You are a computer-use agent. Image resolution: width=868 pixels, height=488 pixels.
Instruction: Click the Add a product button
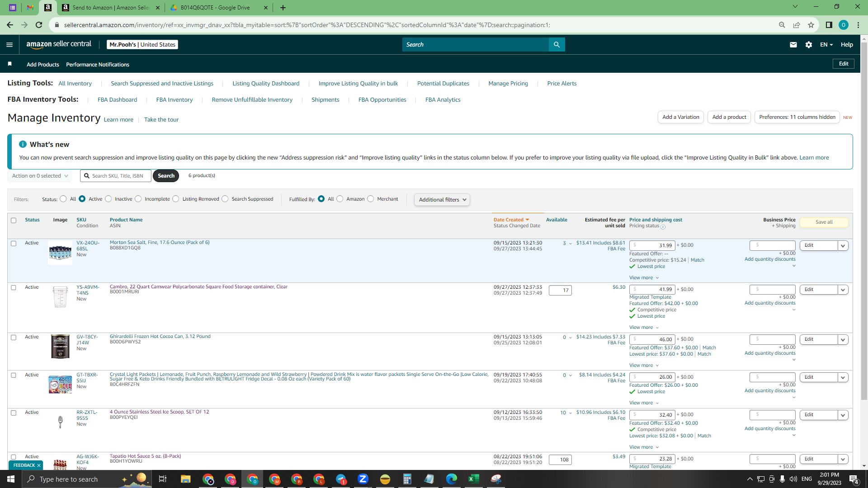[729, 117]
